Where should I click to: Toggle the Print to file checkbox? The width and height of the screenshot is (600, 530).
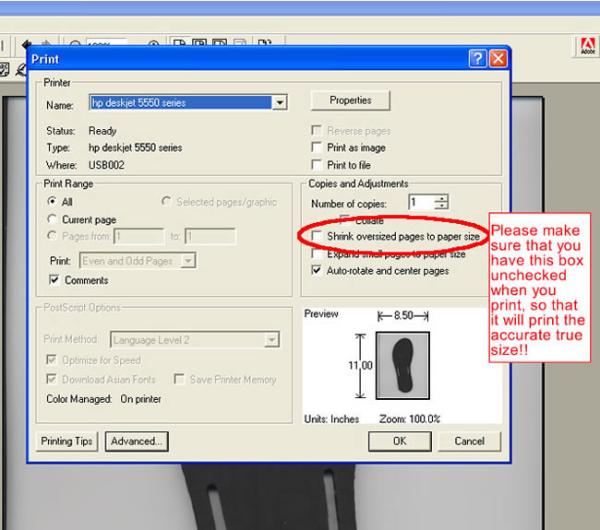pos(317,164)
